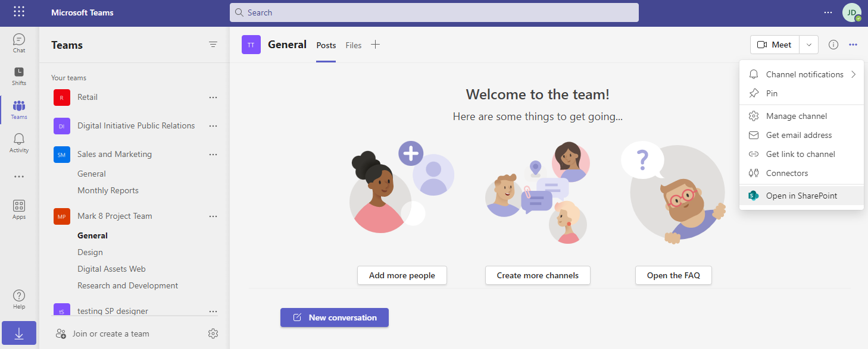Open the Shifts app
Image resolution: width=868 pixels, height=349 pixels.
click(19, 76)
